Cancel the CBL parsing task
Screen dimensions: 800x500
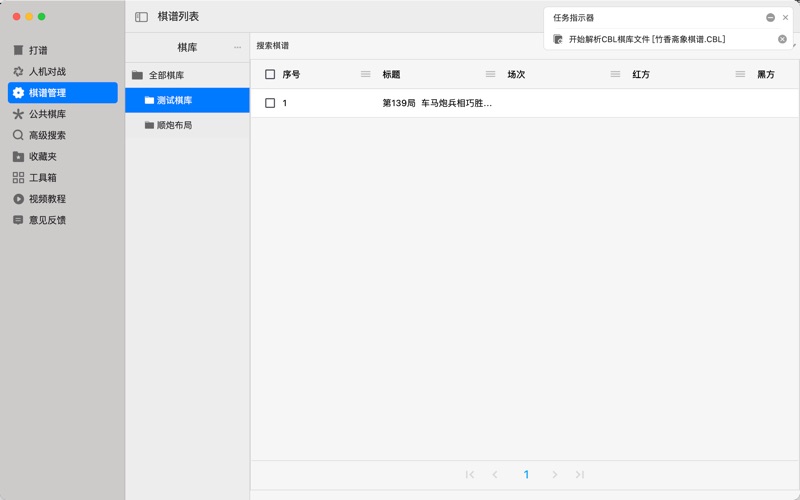[782, 39]
